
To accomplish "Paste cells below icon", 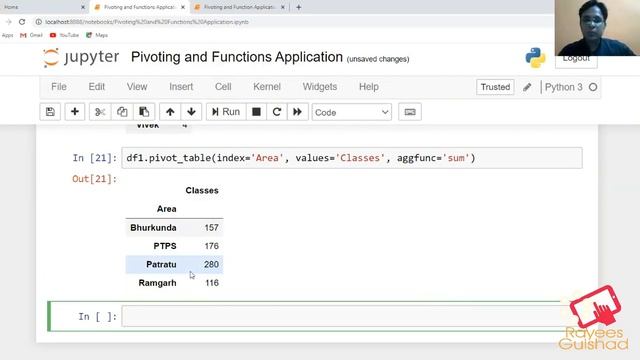I will pyautogui.click(x=144, y=112).
